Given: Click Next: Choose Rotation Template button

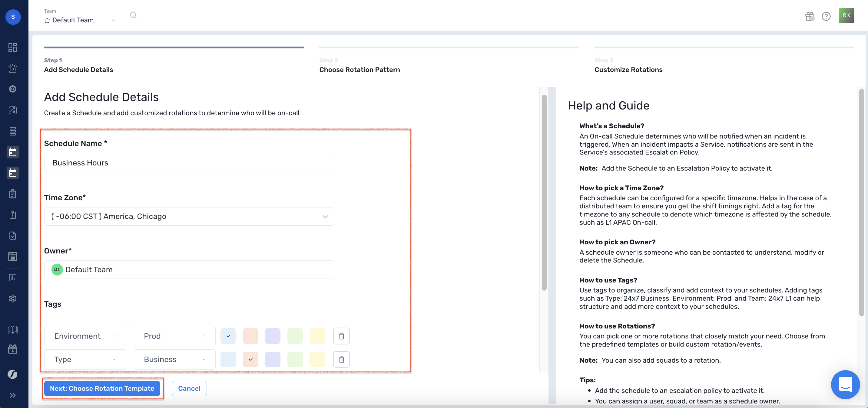Looking at the screenshot, I should pos(102,388).
